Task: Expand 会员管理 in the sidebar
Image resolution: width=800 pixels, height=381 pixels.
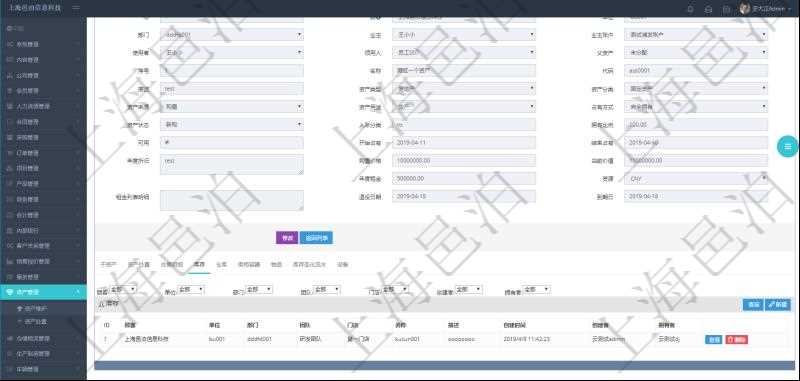Action: pyautogui.click(x=43, y=91)
